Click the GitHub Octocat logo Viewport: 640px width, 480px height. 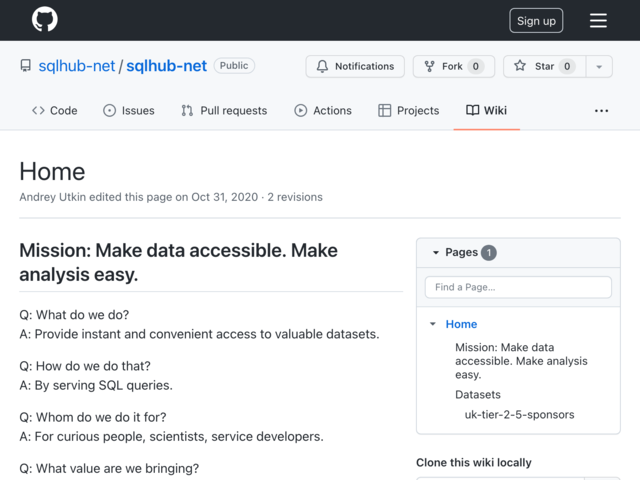click(x=44, y=20)
